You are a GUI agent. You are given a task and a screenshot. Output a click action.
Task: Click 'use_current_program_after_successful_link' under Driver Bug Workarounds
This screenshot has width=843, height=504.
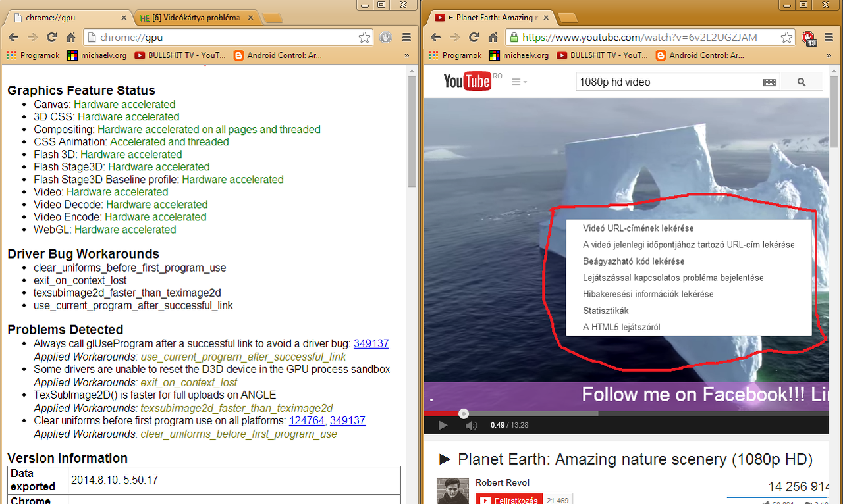134,305
